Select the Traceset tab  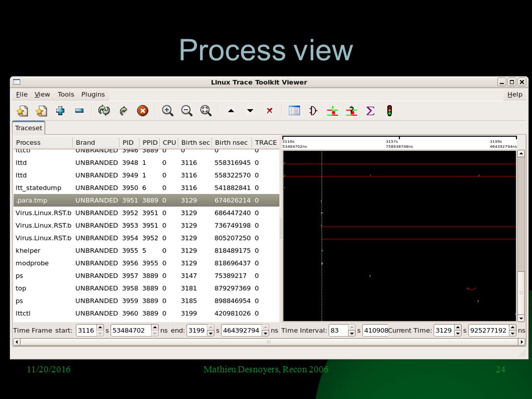click(29, 128)
